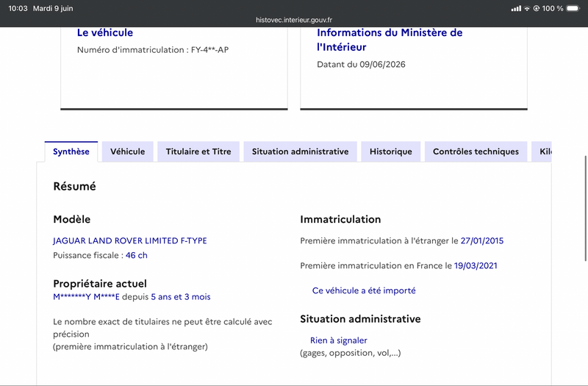Click Informations du Ministère de l'Intérieur heading
This screenshot has height=386, width=588.
[390, 40]
